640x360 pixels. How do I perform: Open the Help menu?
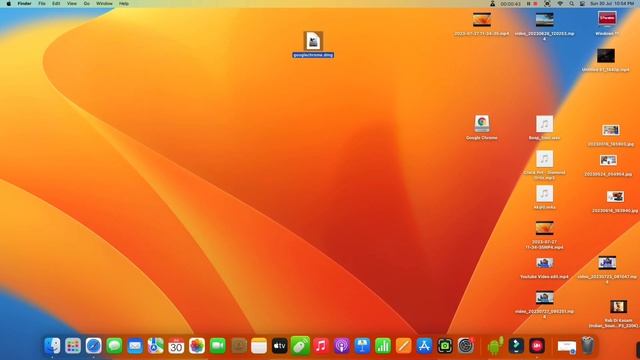tap(124, 4)
